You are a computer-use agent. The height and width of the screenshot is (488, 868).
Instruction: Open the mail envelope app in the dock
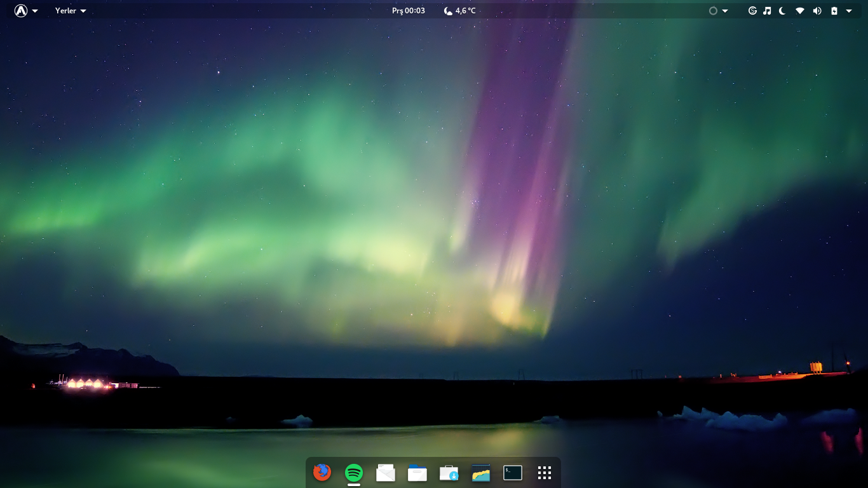(386, 472)
